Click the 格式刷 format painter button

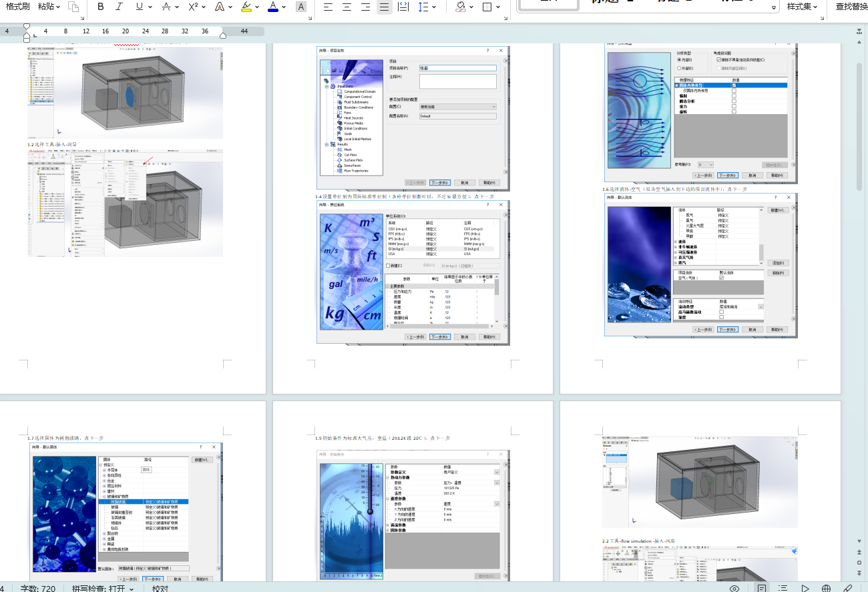(x=17, y=7)
